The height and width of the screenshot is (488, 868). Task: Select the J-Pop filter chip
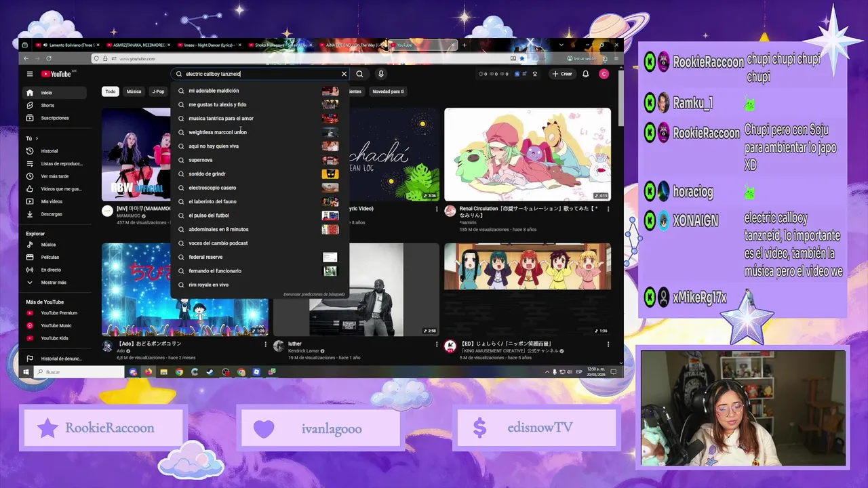click(x=158, y=91)
